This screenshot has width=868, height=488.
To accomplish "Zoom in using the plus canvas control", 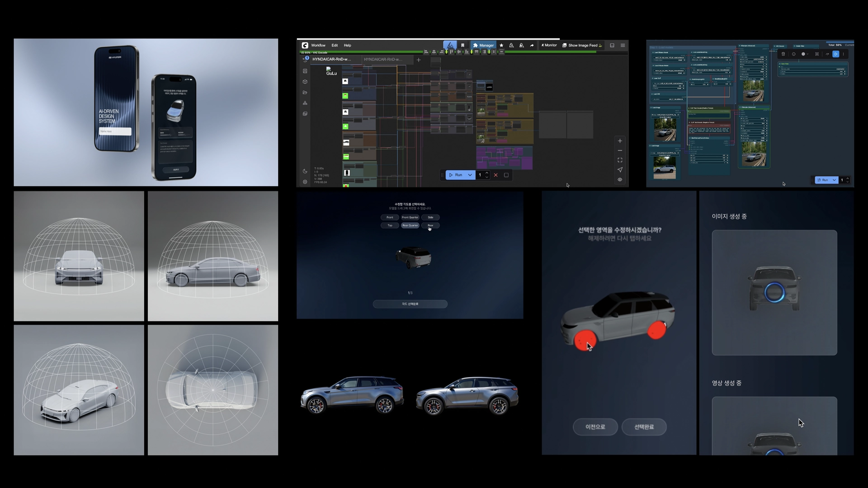I will click(x=620, y=141).
